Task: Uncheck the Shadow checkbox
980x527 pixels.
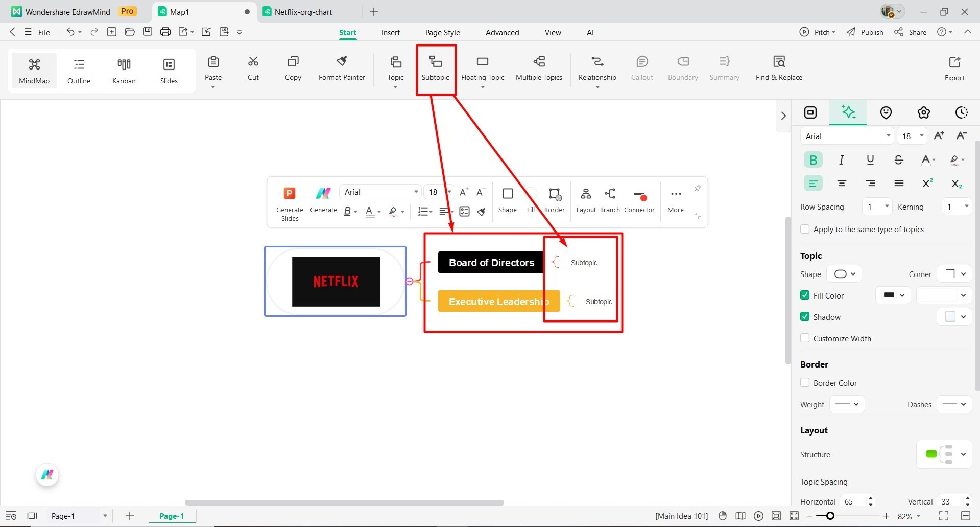Action: [805, 316]
